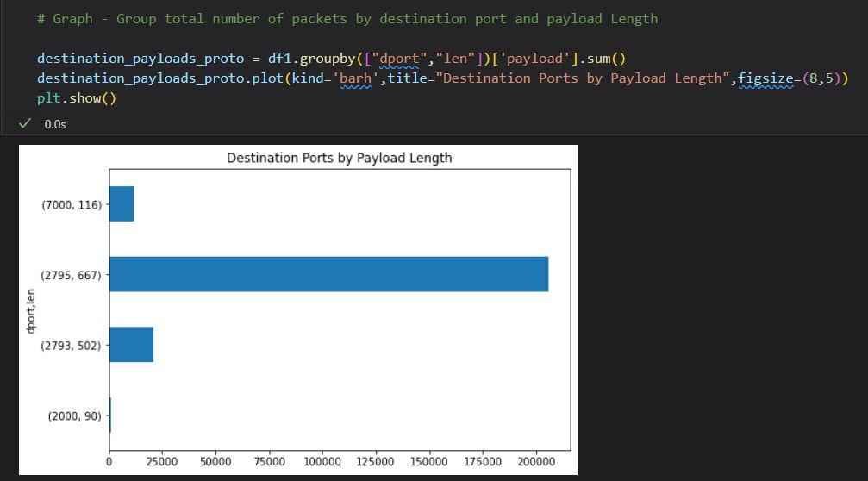Click the underlined 'barh' kind value
The height and width of the screenshot is (481, 868).
pos(355,78)
